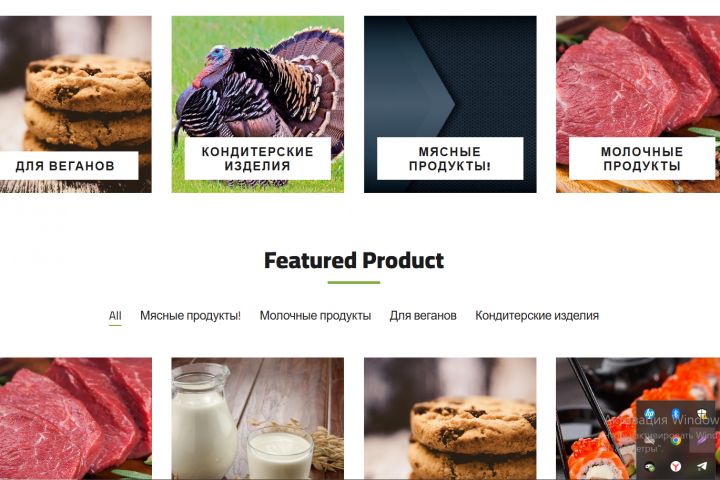Screen dimensions: 720x480
Task: Open the ДЛЯ ВЕГАНОВ category label
Action: click(x=65, y=165)
